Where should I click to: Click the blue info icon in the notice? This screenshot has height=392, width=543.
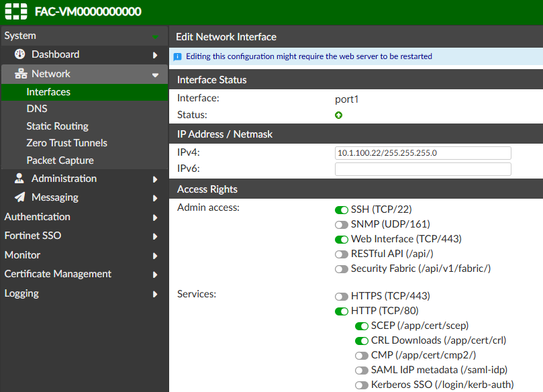(177, 56)
